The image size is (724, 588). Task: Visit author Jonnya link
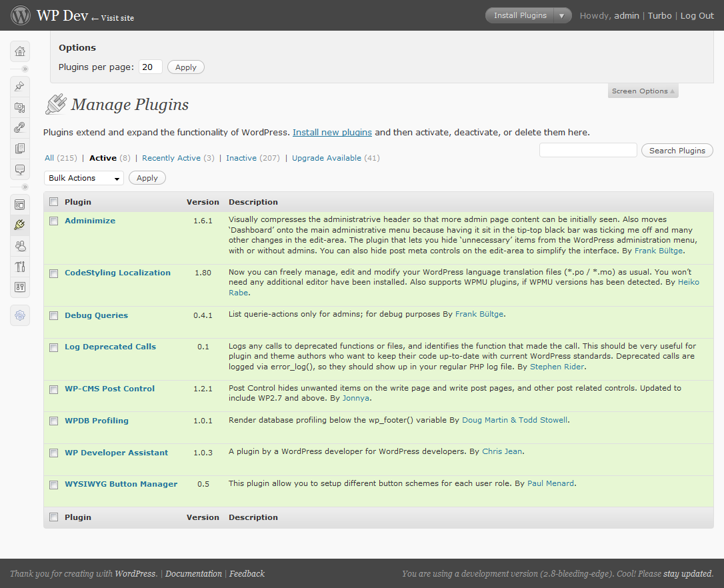(x=355, y=398)
